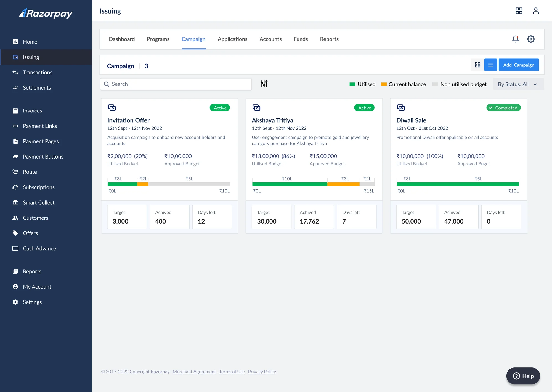Switch to the Dashboard tab
This screenshot has width=552, height=392.
(122, 39)
